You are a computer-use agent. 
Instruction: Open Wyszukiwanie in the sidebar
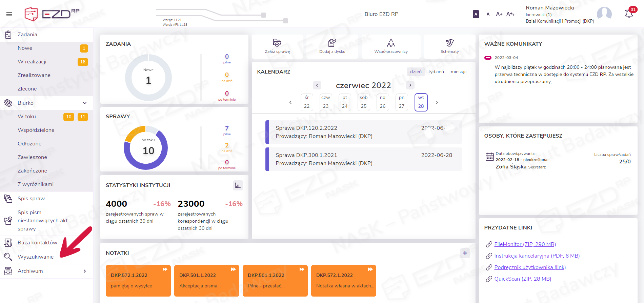click(x=36, y=257)
